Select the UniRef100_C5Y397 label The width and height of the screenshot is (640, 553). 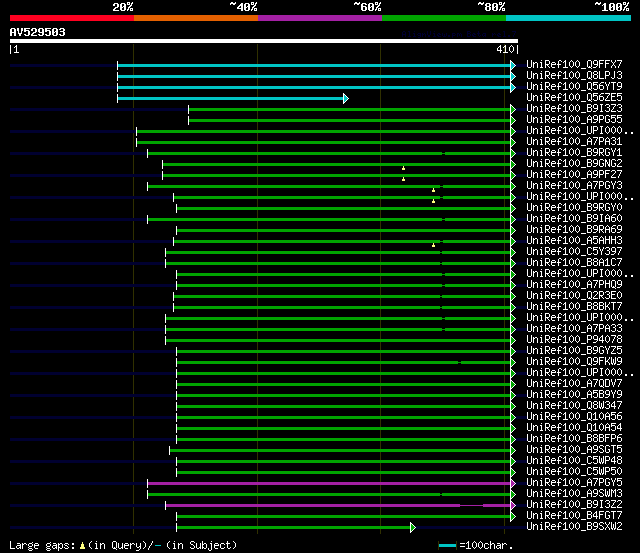(574, 251)
